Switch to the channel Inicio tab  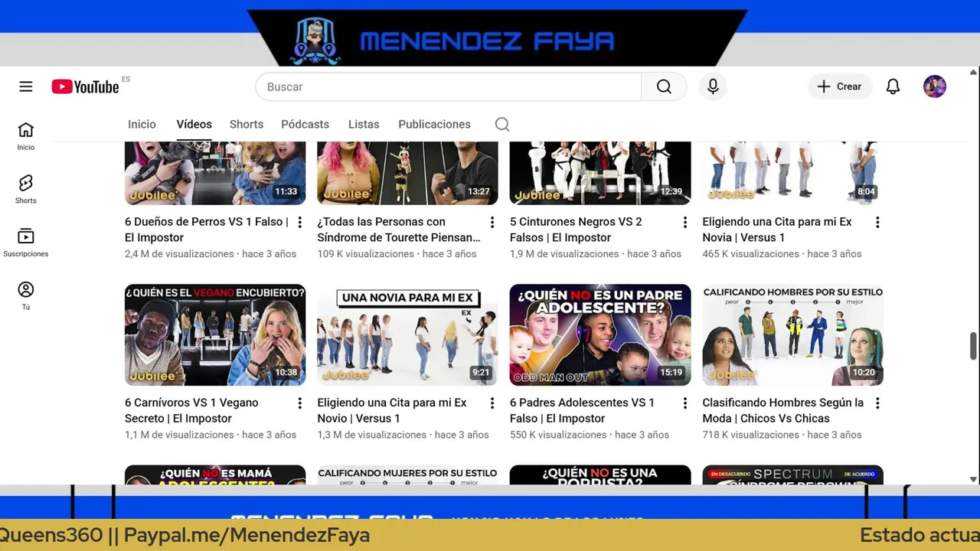coord(142,124)
